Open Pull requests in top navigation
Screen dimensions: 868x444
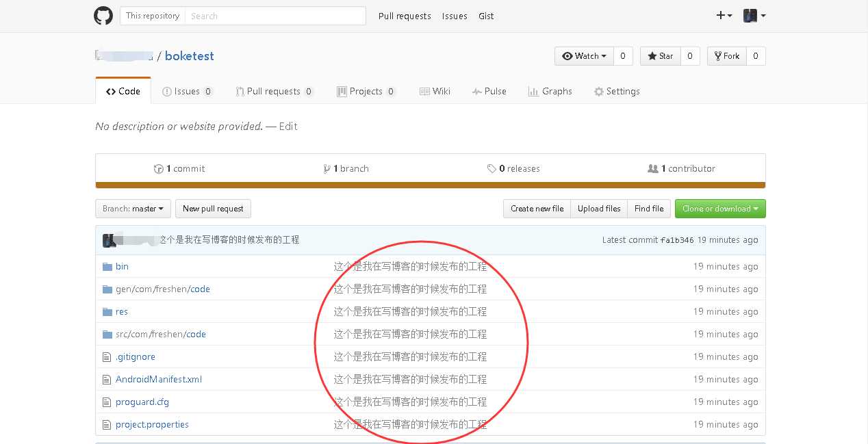(405, 16)
